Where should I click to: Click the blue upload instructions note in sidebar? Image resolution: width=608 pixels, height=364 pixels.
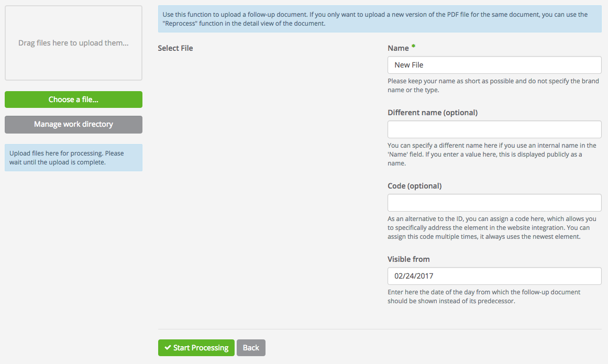73,158
